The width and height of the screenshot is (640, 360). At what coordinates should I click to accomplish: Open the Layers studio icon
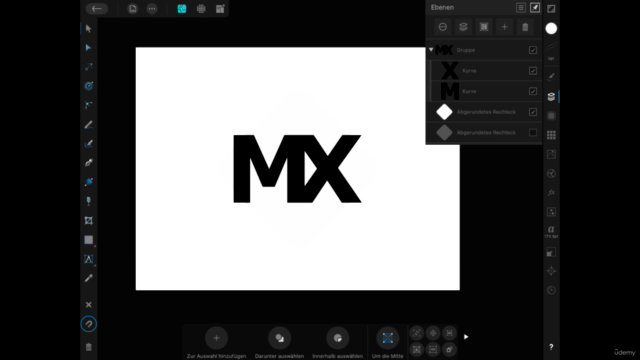[x=551, y=97]
